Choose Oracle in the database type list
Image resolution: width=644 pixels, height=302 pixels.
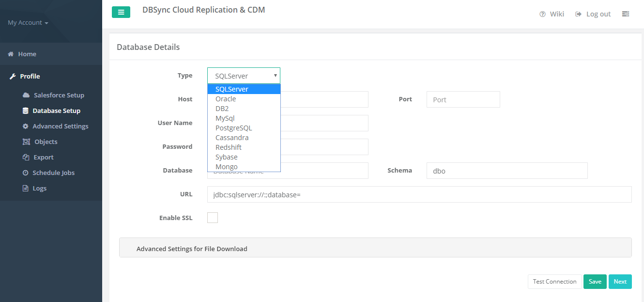[226, 99]
